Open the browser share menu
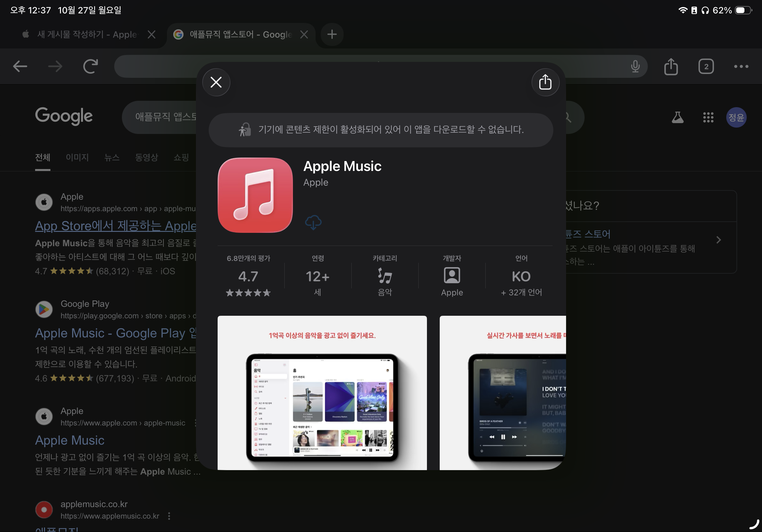Screen dimensions: 762x532 pos(671,66)
